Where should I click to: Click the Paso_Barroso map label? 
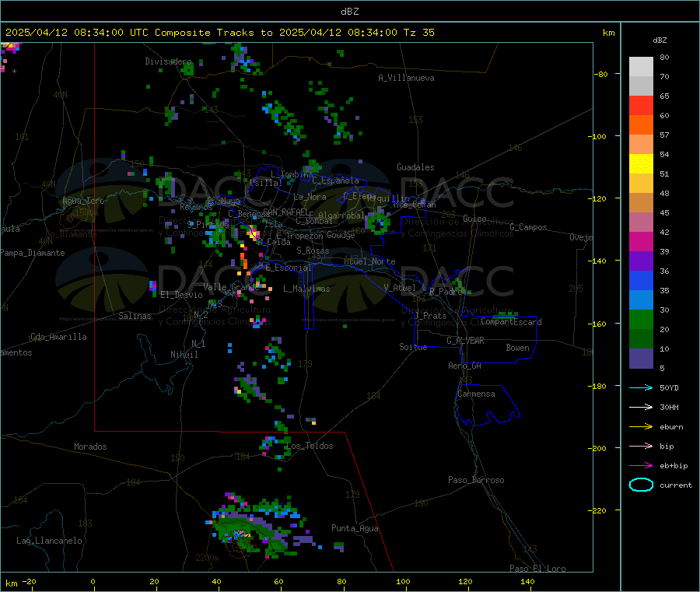[476, 480]
